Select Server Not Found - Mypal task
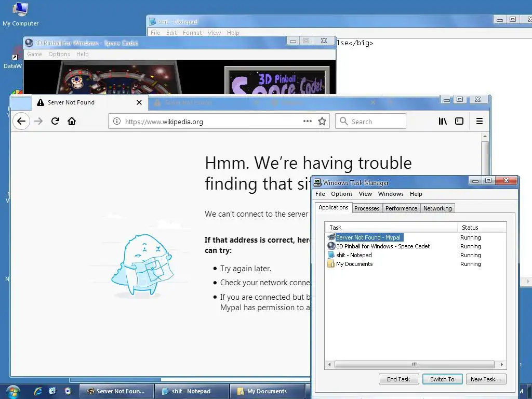532x399 pixels. coord(416,237)
